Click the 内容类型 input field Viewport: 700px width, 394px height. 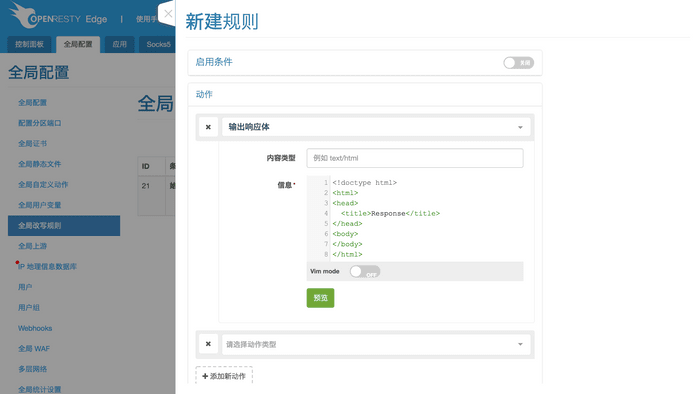(x=415, y=158)
